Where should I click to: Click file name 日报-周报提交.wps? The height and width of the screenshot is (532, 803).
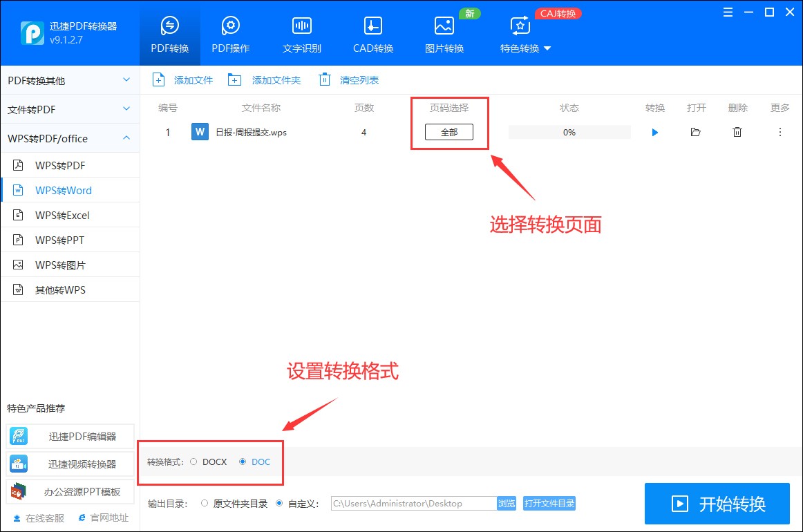pyautogui.click(x=251, y=133)
